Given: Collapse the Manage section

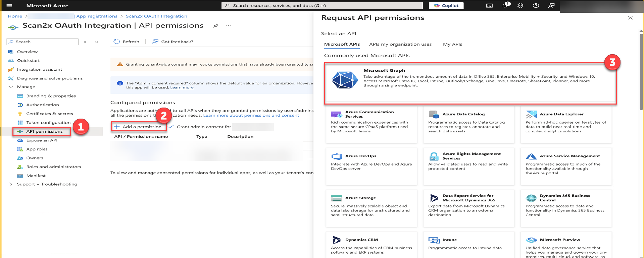Looking at the screenshot, I should point(11,87).
